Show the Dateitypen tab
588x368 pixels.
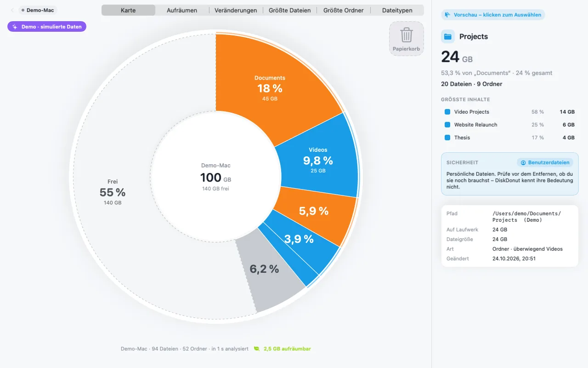(x=397, y=10)
